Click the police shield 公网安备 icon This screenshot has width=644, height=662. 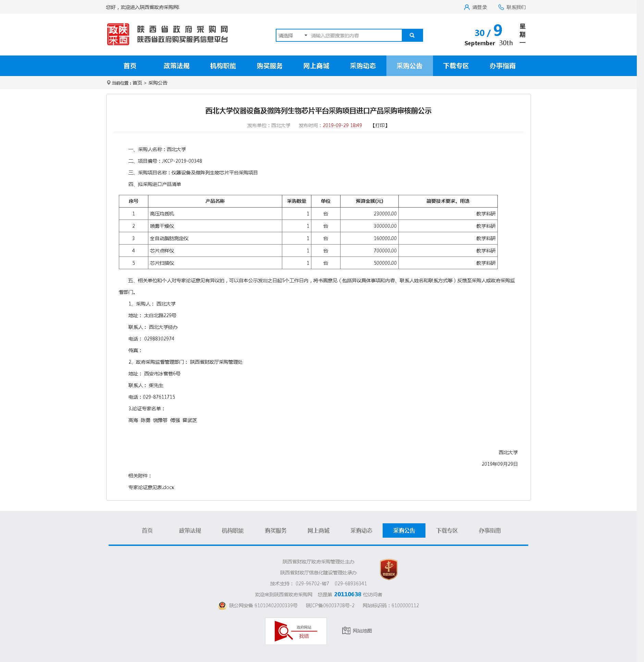(x=222, y=605)
